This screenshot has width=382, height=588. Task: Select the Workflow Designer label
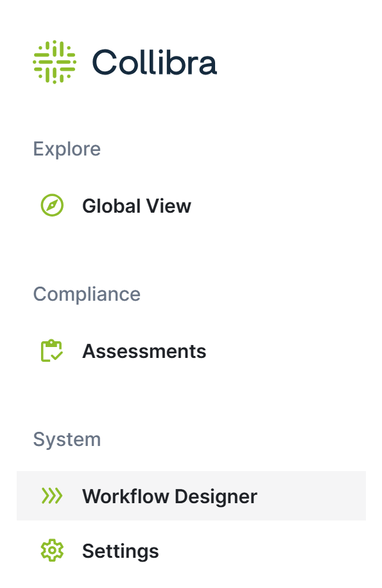[169, 497]
